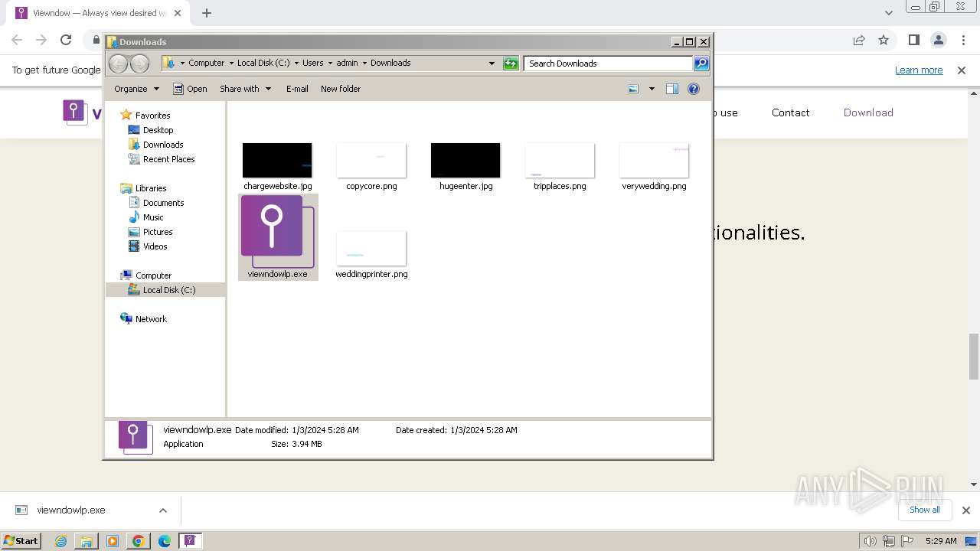Click admin in address breadcrumb
Image resolution: width=980 pixels, height=551 pixels.
tap(347, 64)
